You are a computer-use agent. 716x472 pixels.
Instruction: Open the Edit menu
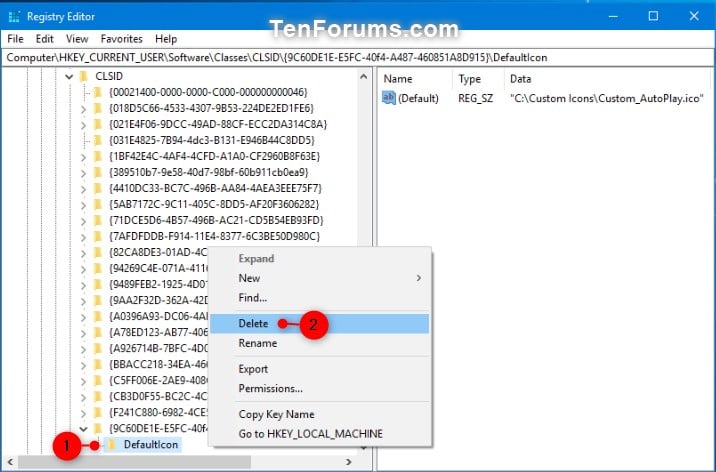[x=44, y=39]
